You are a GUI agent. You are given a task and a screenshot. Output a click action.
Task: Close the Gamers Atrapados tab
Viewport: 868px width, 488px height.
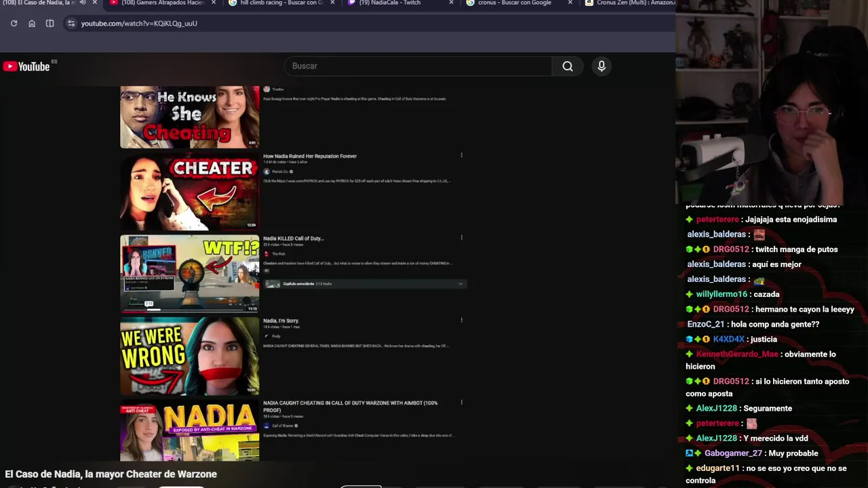click(x=214, y=3)
